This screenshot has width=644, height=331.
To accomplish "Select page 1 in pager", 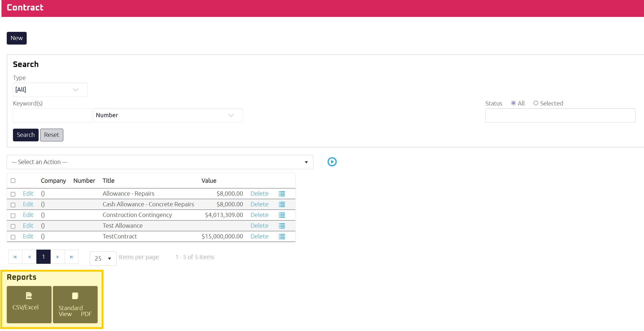I will point(44,257).
